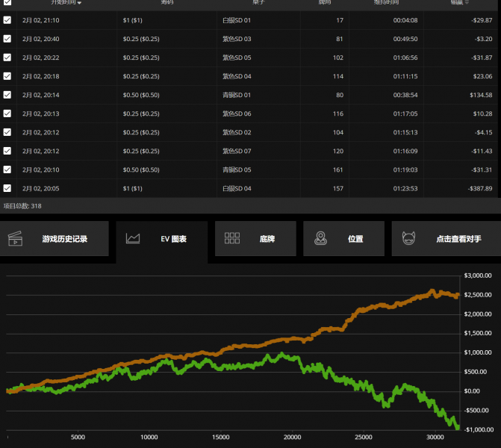
Task: Toggle checkbox for the 20:14 青铜SD 01 row
Action: coord(7,95)
